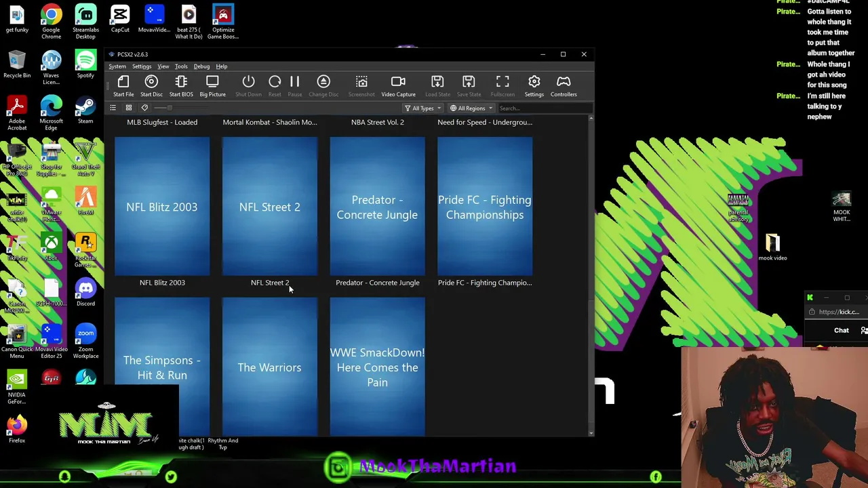Switch to game list view

[x=113, y=108]
